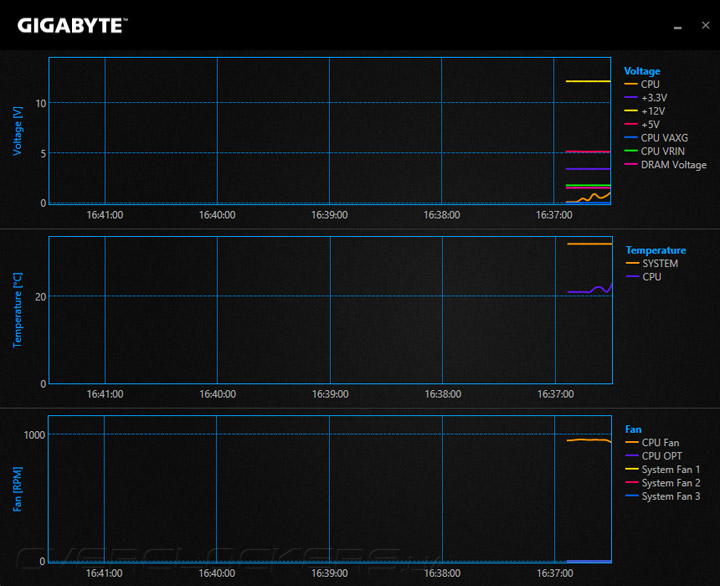Select the +3.3V legend entry

[646, 98]
